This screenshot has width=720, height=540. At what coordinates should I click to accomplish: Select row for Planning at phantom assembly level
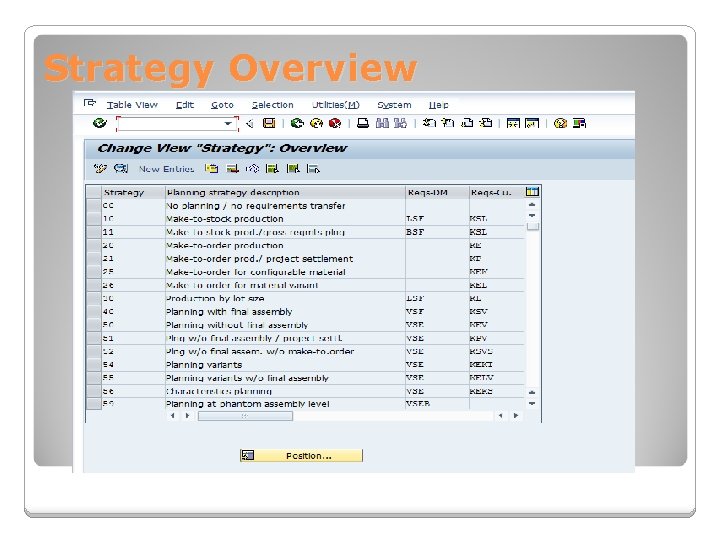[x=94, y=404]
